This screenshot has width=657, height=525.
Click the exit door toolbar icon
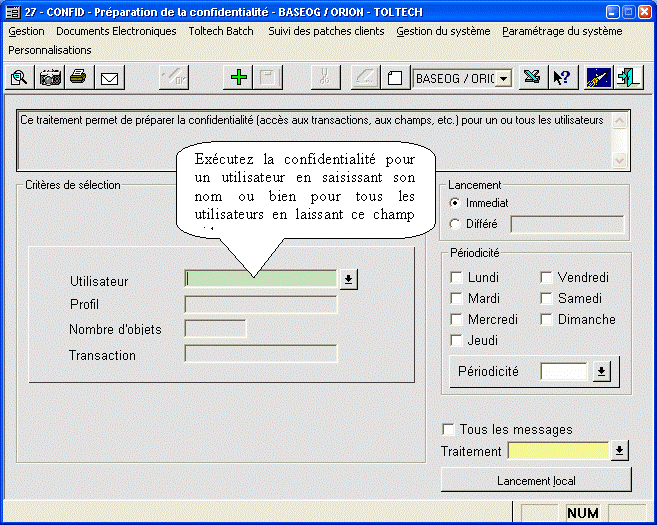[629, 78]
